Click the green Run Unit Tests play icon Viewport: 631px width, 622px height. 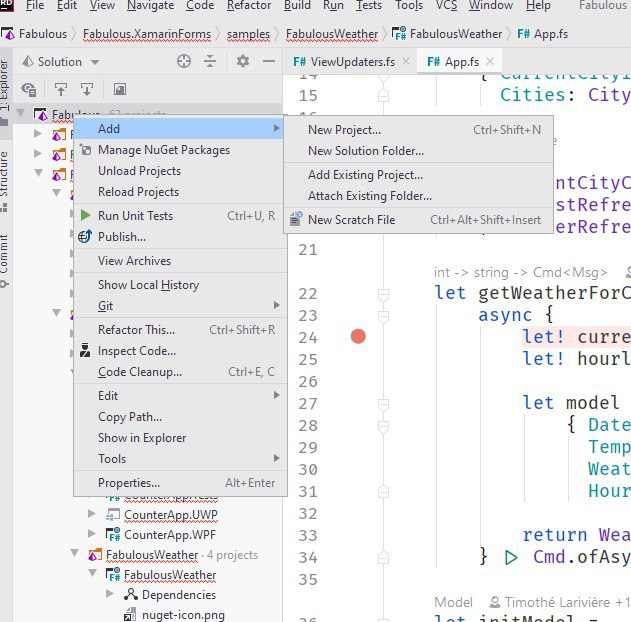click(85, 215)
